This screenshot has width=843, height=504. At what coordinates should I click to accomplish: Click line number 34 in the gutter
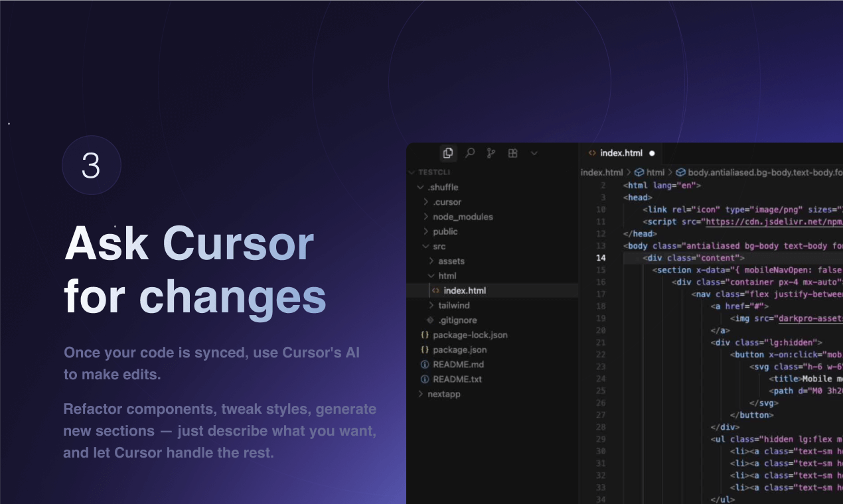point(601,499)
